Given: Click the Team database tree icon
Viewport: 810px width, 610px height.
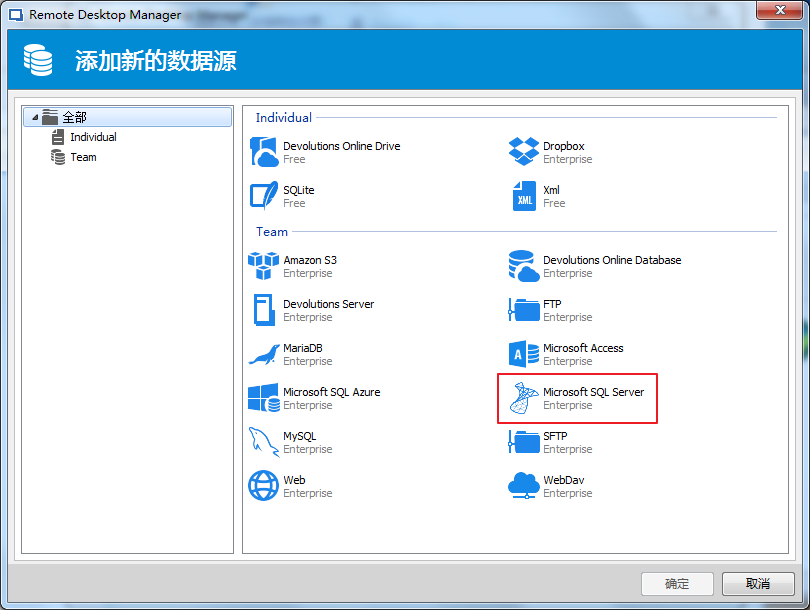Looking at the screenshot, I should (58, 157).
